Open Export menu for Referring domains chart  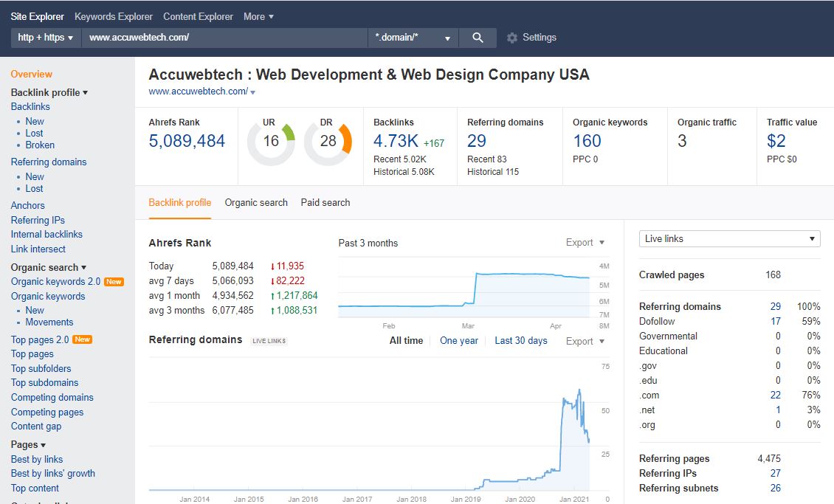click(585, 342)
